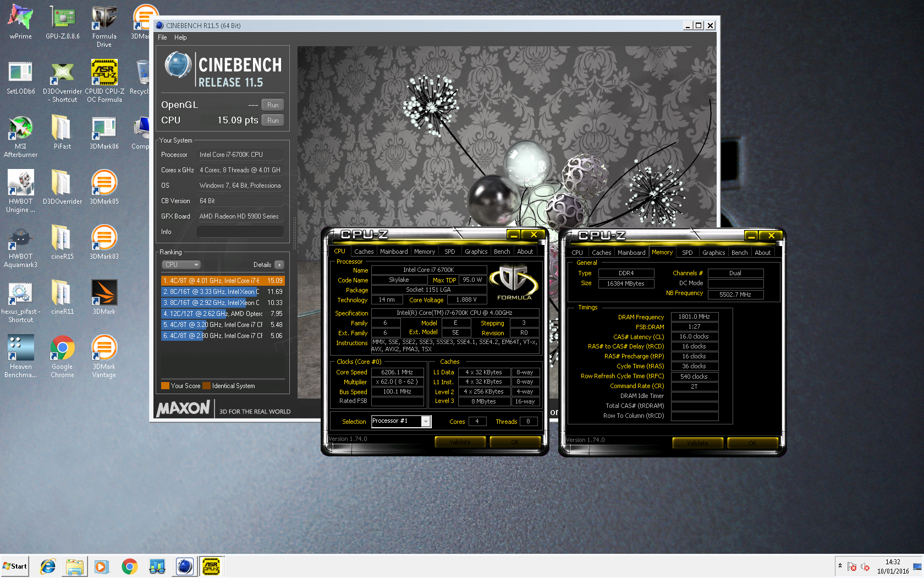Select the hexus_pifast shortcut icon
924x578 pixels.
pyautogui.click(x=20, y=301)
